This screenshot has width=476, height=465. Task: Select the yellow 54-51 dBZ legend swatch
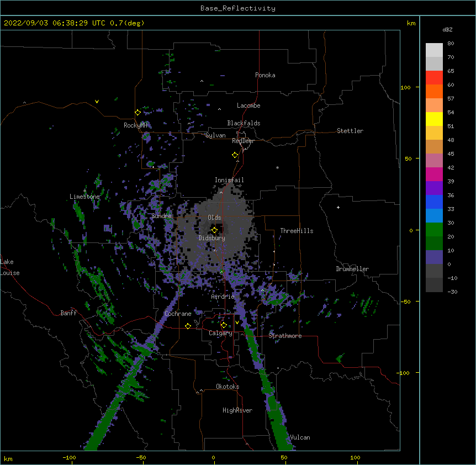(434, 119)
